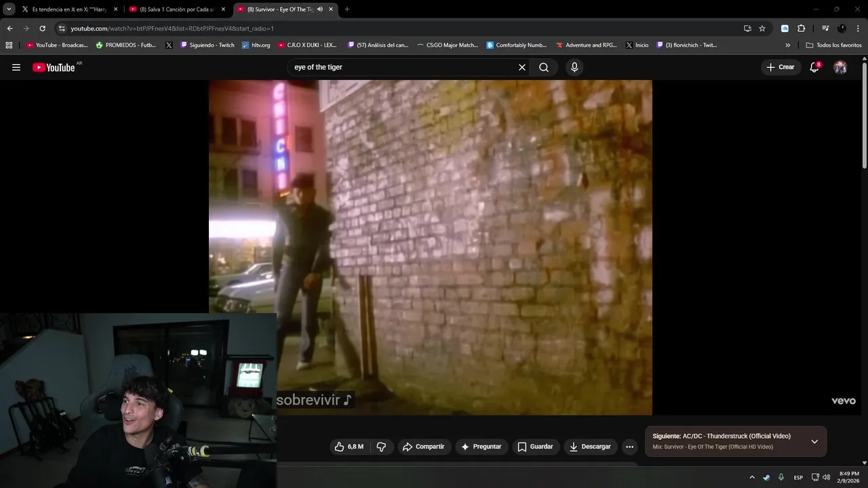Open the 'Inicio' X bookmark
The image size is (868, 488).
coord(637,45)
